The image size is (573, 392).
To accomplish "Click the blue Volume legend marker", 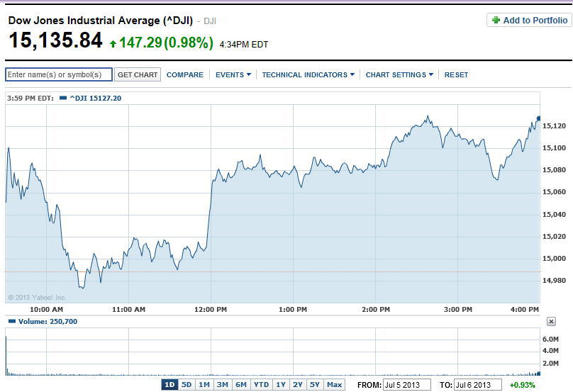I will click(11, 322).
